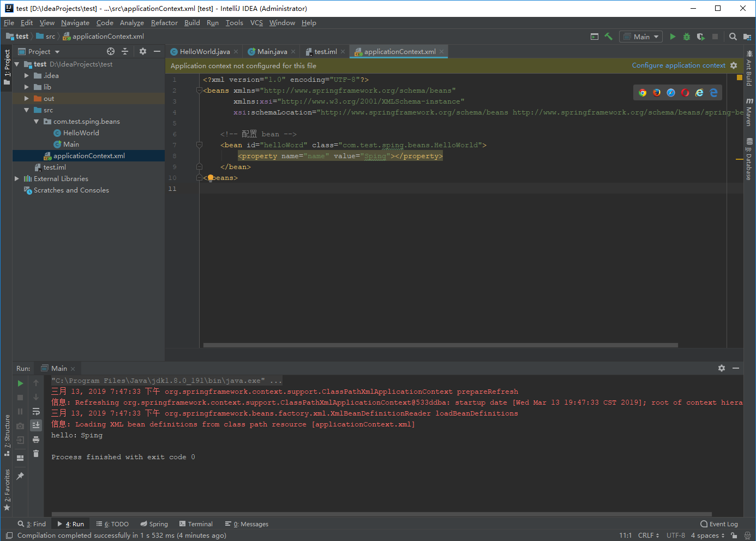Run Main with the toolbar play icon
This screenshot has height=541, width=756.
[673, 37]
